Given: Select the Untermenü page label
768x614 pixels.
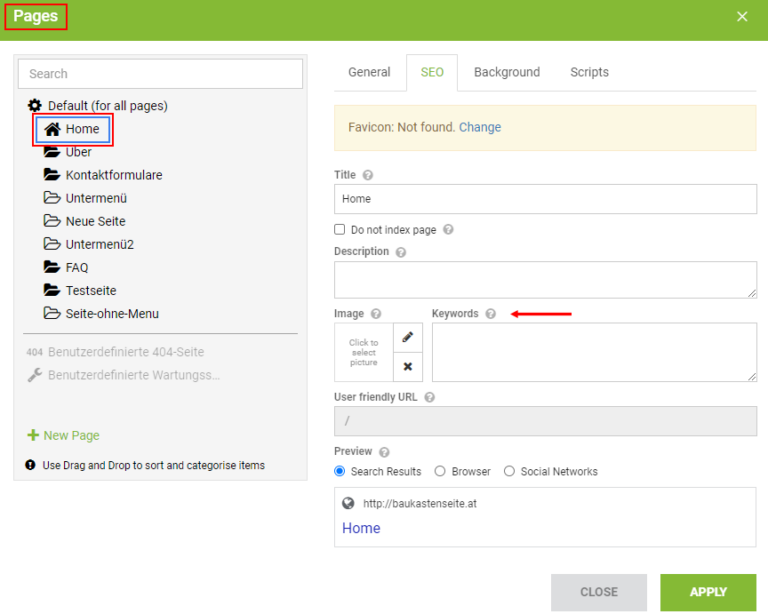Looking at the screenshot, I should 96,198.
